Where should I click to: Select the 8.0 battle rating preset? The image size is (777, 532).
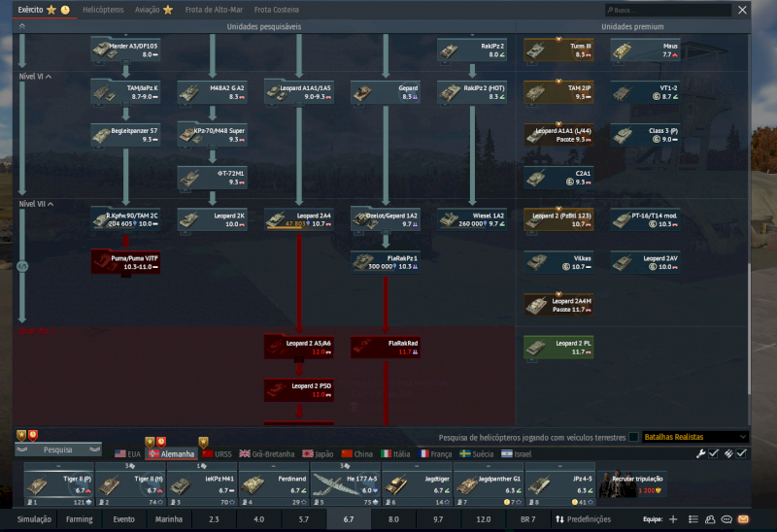tap(393, 519)
